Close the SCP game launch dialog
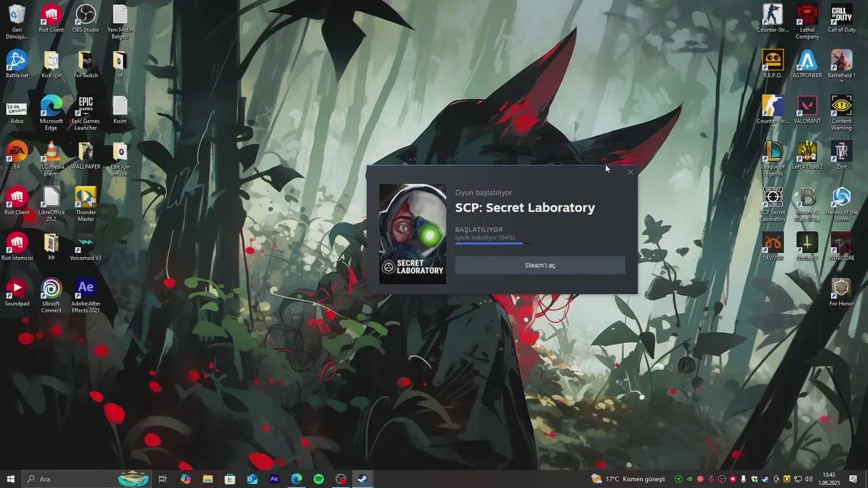This screenshot has width=868, height=488. (x=631, y=172)
